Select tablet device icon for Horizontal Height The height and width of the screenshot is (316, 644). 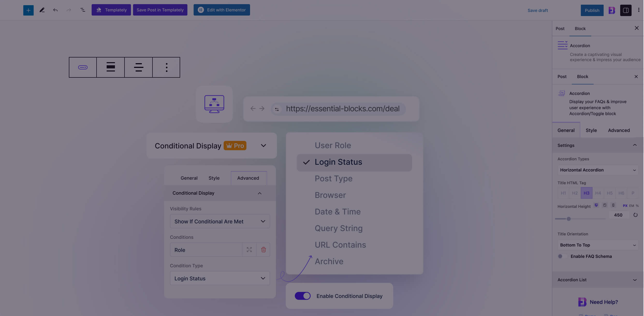coord(605,205)
